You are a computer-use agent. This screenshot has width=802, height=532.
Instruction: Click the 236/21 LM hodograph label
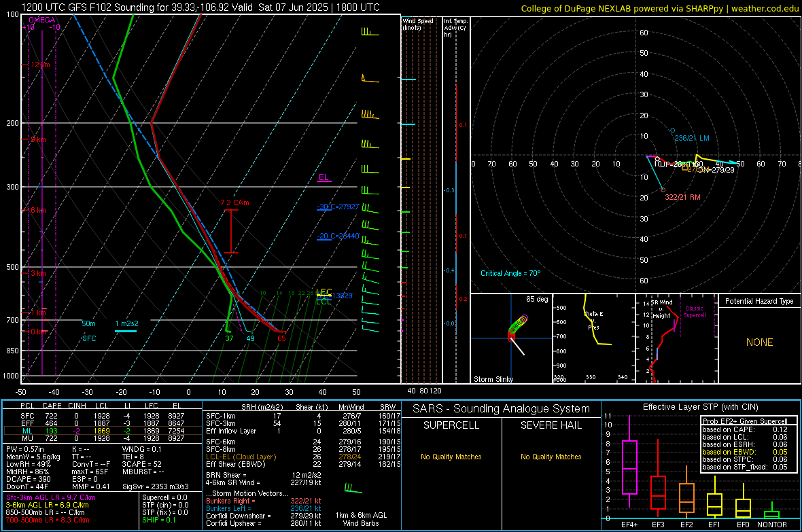pos(691,138)
